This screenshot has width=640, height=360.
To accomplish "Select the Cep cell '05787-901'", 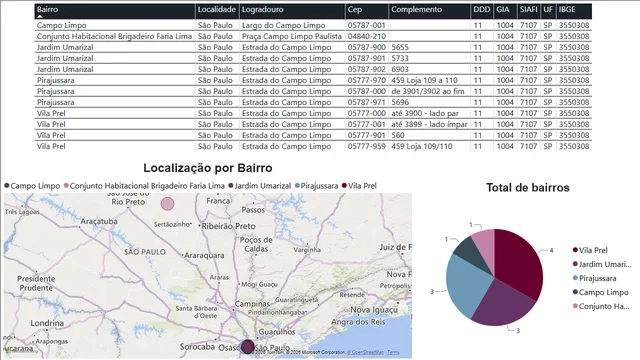I will (x=367, y=58).
